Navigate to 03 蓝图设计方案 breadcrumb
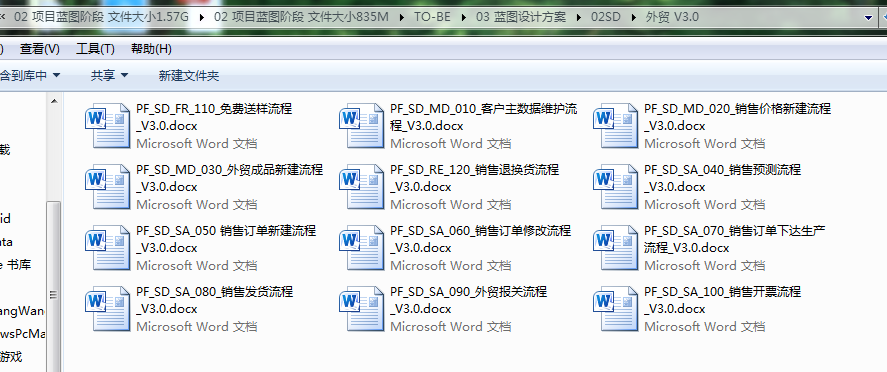 tap(521, 17)
